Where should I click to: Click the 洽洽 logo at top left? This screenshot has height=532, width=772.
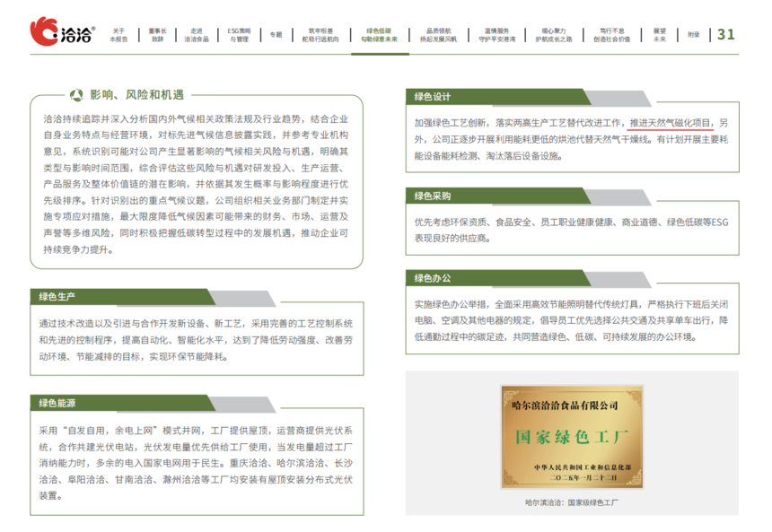point(62,31)
